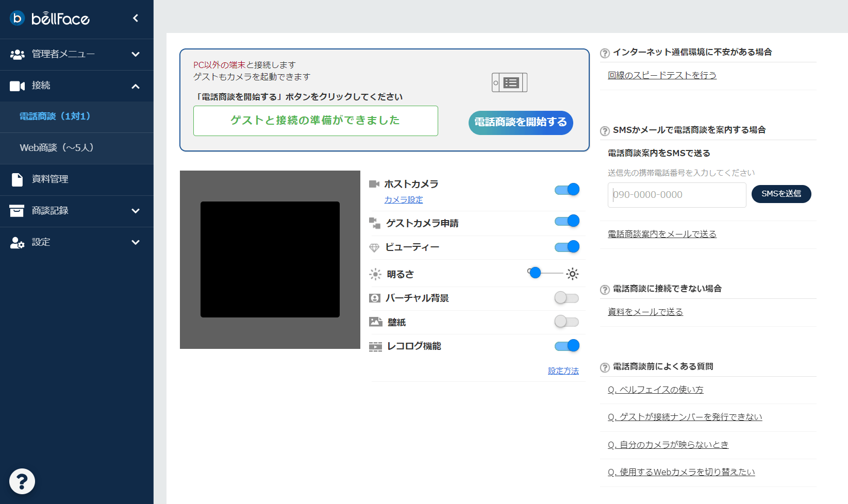Expand the 管理者メニュー section
Image resolution: width=848 pixels, height=504 pixels.
[x=136, y=54]
